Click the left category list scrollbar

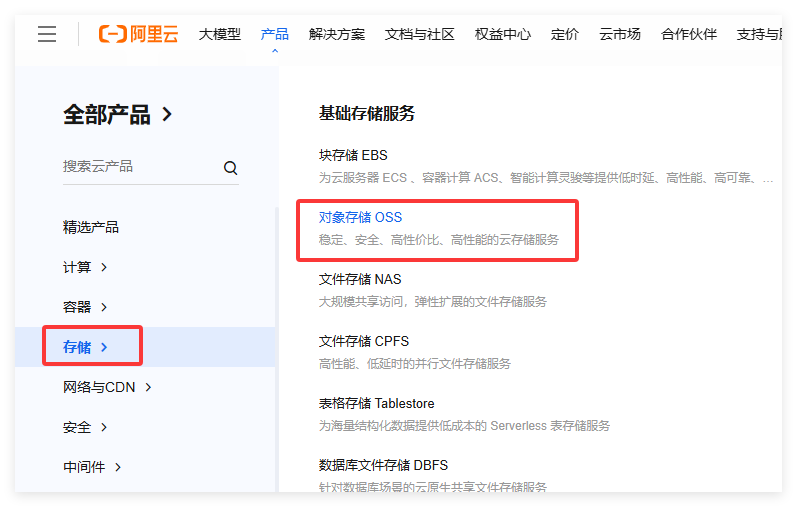(277, 349)
